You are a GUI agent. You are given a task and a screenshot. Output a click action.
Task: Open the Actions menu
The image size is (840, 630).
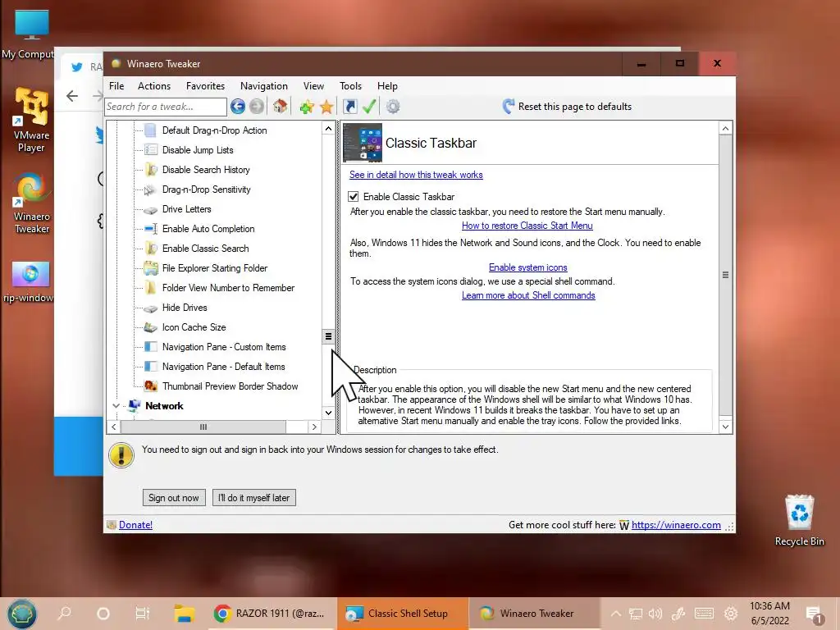tap(153, 85)
